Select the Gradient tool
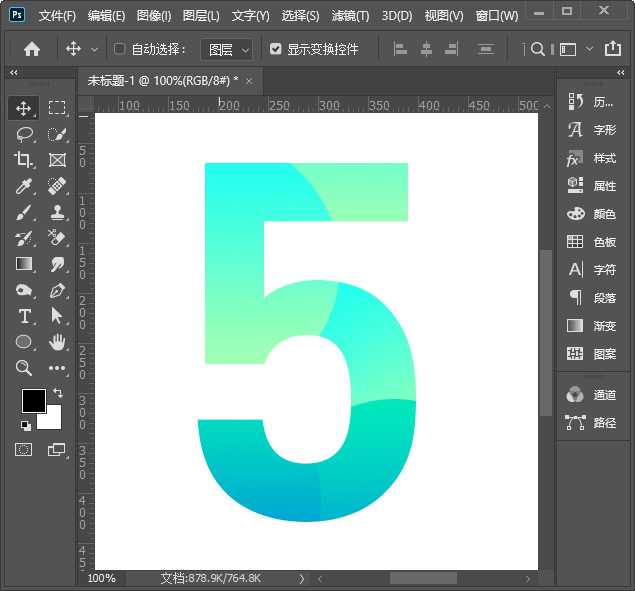Viewport: 635px width, 591px height. 24,264
